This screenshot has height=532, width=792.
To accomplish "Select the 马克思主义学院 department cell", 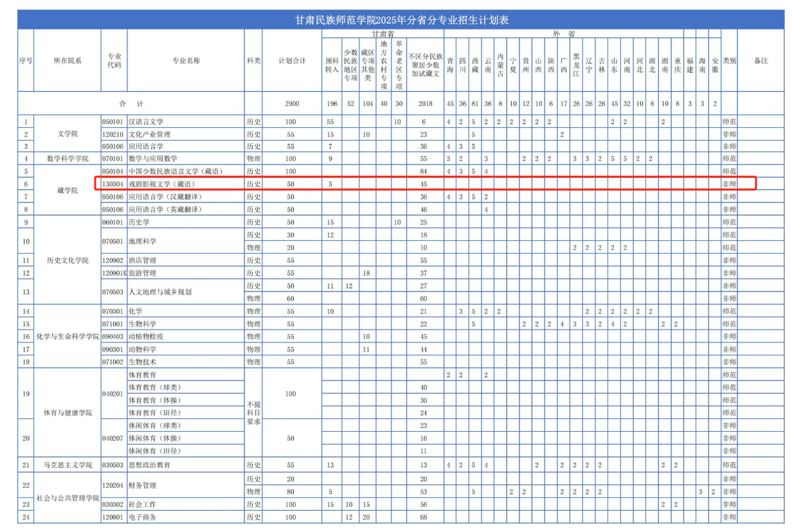I will pos(67,465).
